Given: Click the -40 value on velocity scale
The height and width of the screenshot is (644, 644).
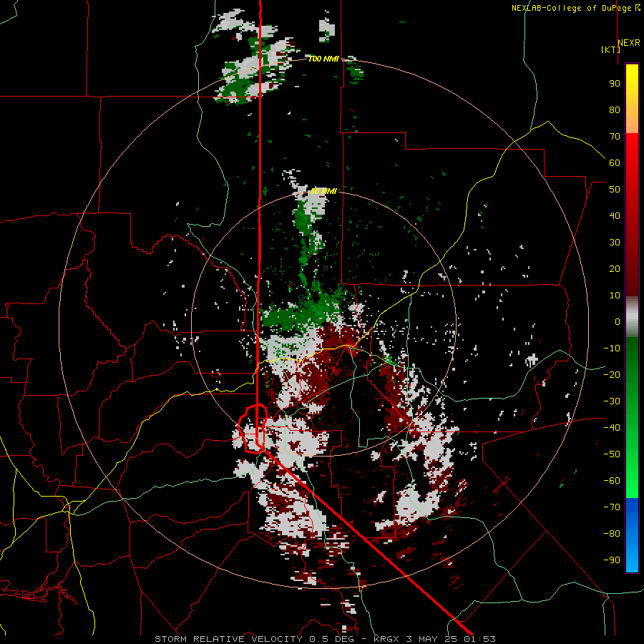Looking at the screenshot, I should pos(612,428).
